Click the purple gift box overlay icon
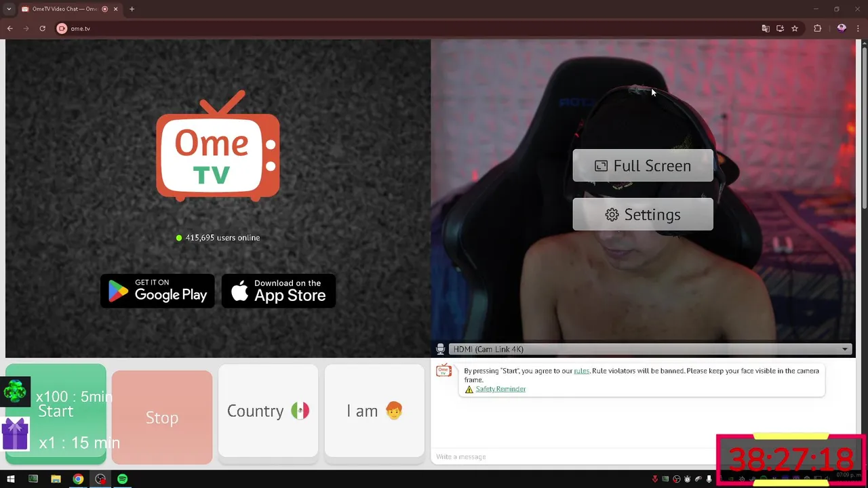868x488 pixels. pos(15,434)
